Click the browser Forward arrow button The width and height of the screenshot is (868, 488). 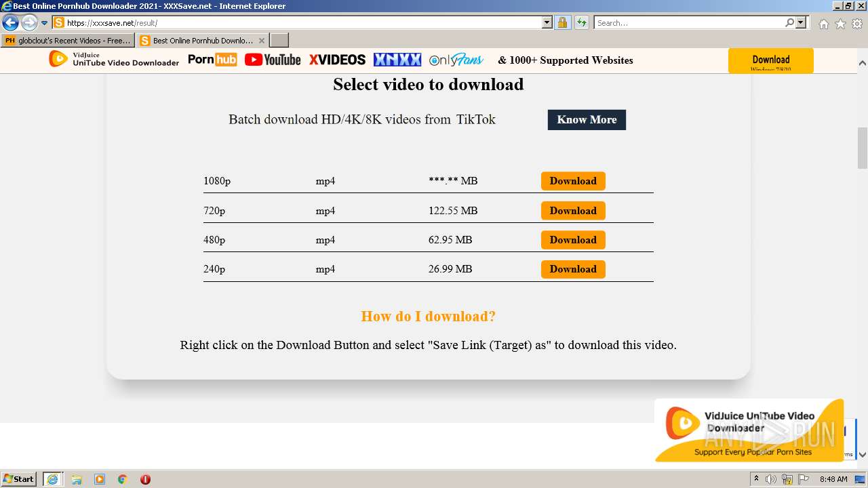click(29, 22)
